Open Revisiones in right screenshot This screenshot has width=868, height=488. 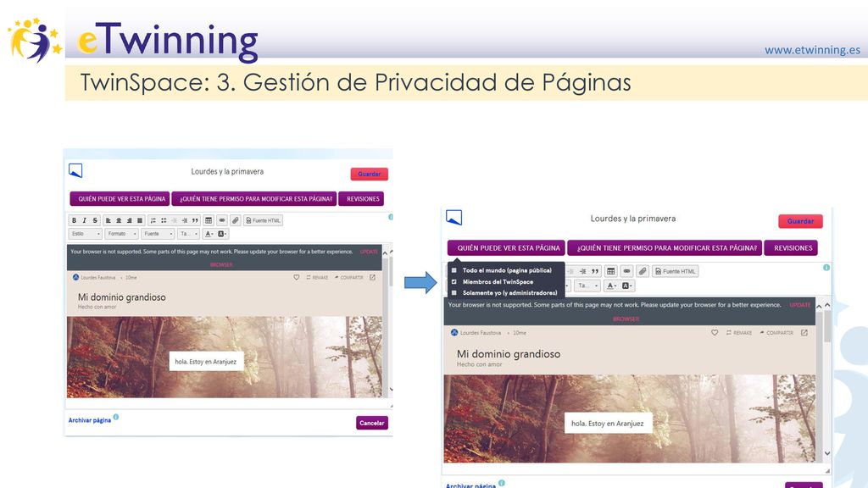(792, 248)
